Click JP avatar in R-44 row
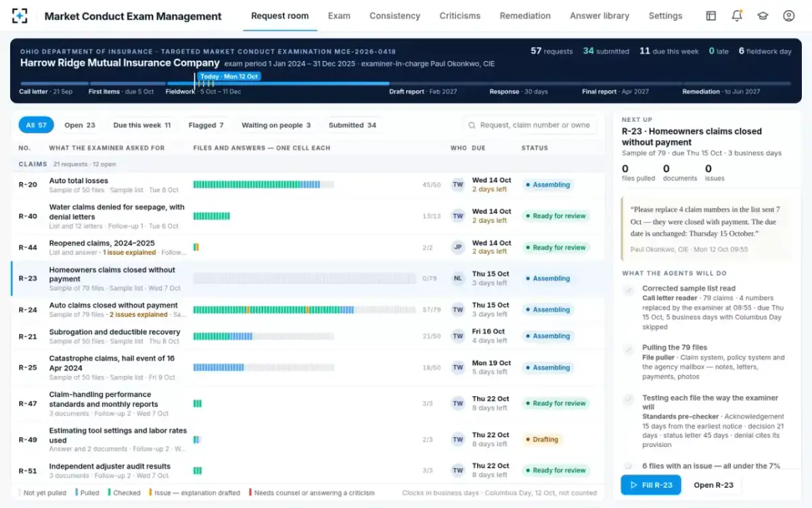Screen dimensions: 812x508 (x=458, y=247)
